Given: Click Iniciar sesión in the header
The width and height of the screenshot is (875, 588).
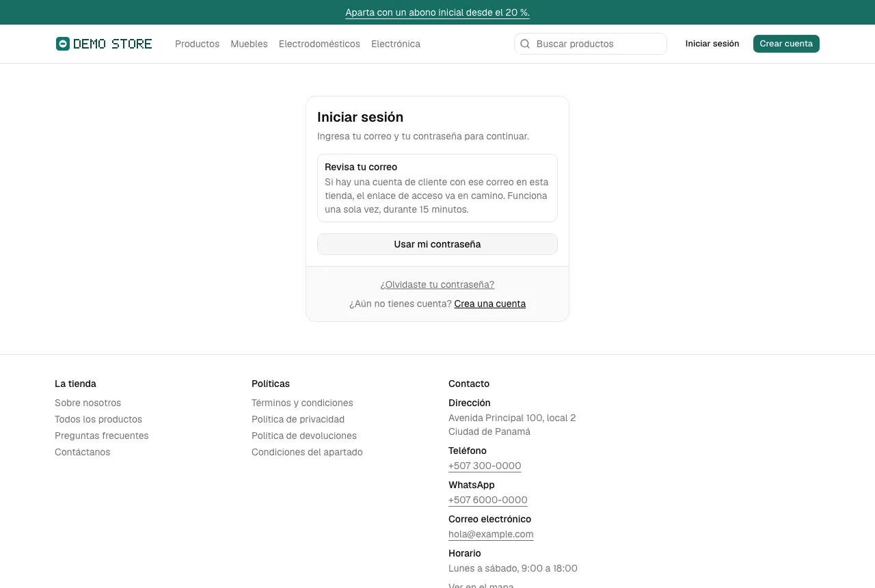Looking at the screenshot, I should (712, 44).
